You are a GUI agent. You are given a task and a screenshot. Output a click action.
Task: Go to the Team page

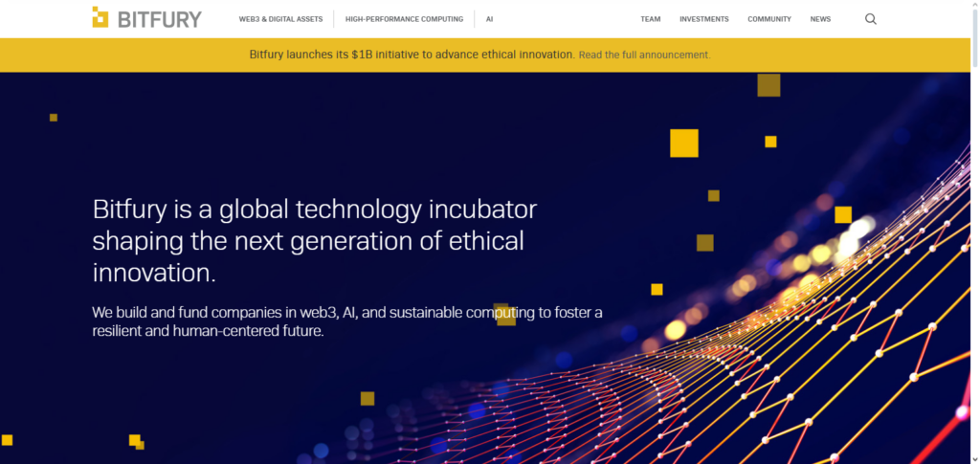click(x=651, y=19)
